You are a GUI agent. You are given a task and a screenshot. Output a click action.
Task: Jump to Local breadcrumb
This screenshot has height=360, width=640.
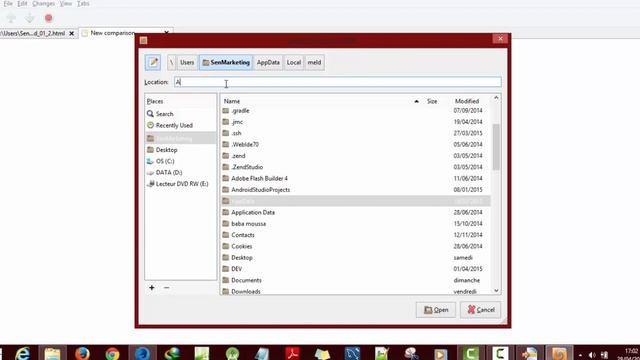(294, 62)
